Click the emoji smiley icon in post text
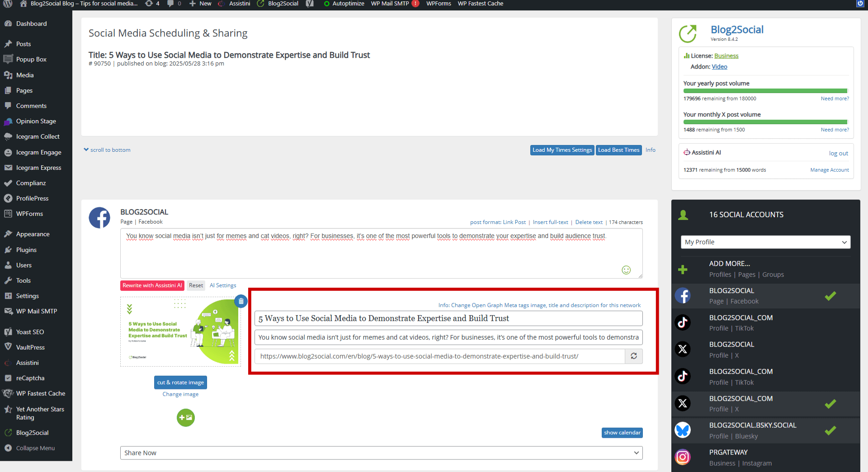 626,270
